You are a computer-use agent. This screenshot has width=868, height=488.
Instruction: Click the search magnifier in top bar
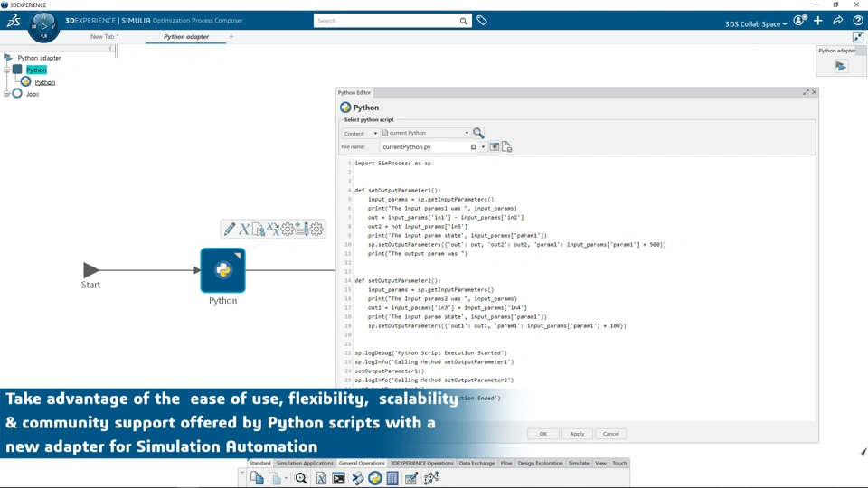[x=463, y=21]
